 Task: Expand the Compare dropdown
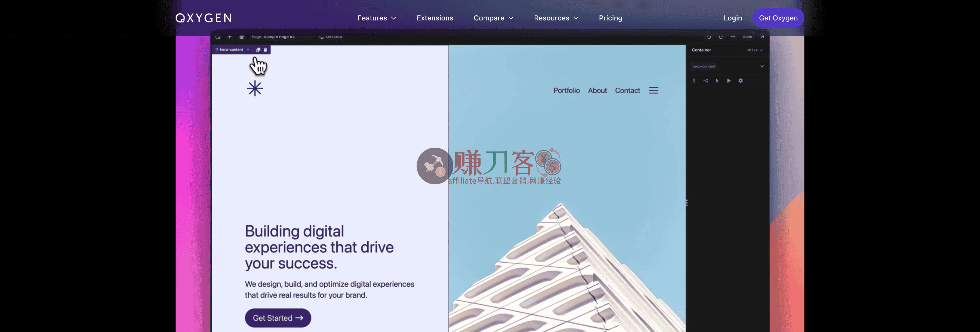[493, 18]
